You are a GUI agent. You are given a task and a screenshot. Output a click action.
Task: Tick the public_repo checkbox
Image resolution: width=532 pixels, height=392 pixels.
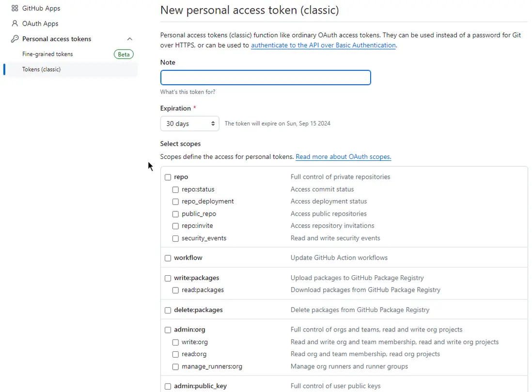(x=175, y=214)
